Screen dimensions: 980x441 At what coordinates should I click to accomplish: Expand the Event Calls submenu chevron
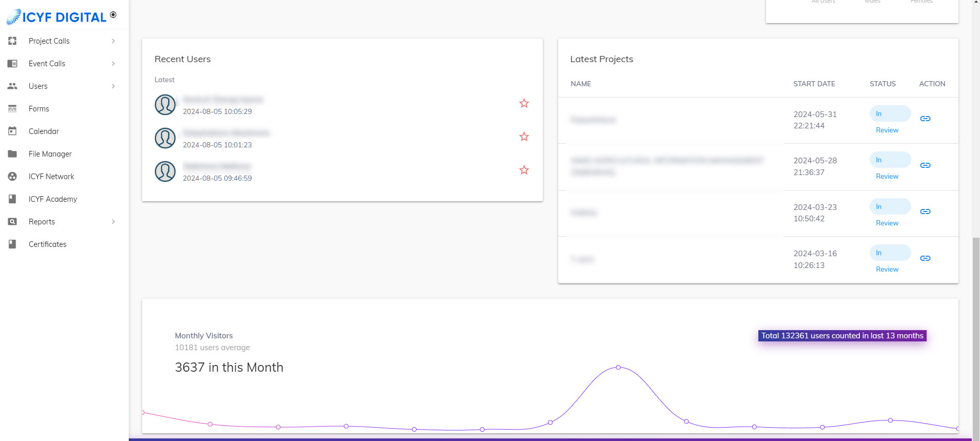tap(113, 64)
